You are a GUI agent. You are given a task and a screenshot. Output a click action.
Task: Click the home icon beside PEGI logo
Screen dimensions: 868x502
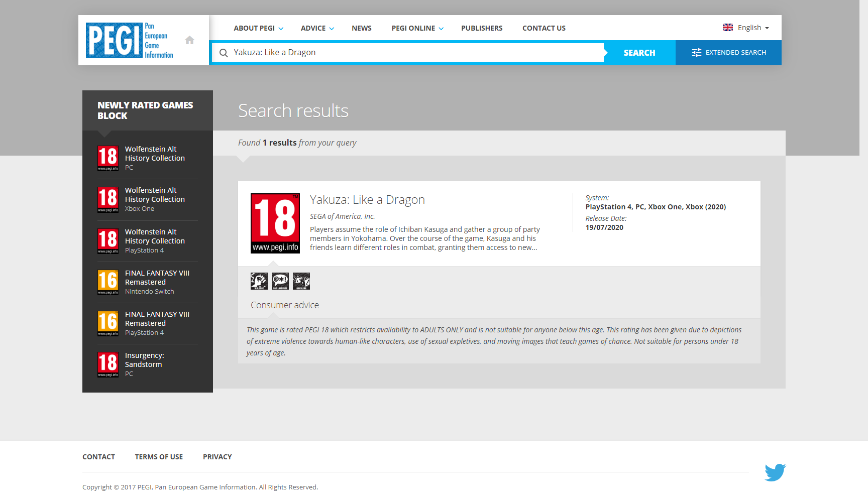(x=189, y=40)
